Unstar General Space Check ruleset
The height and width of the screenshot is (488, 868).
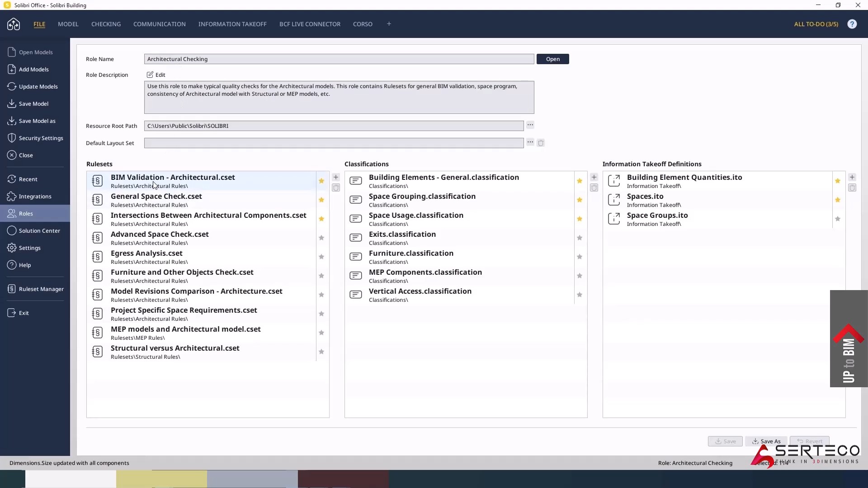coord(321,200)
